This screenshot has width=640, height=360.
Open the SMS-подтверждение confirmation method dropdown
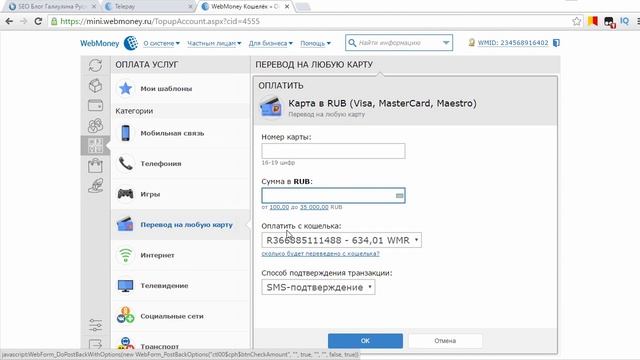tap(318, 287)
